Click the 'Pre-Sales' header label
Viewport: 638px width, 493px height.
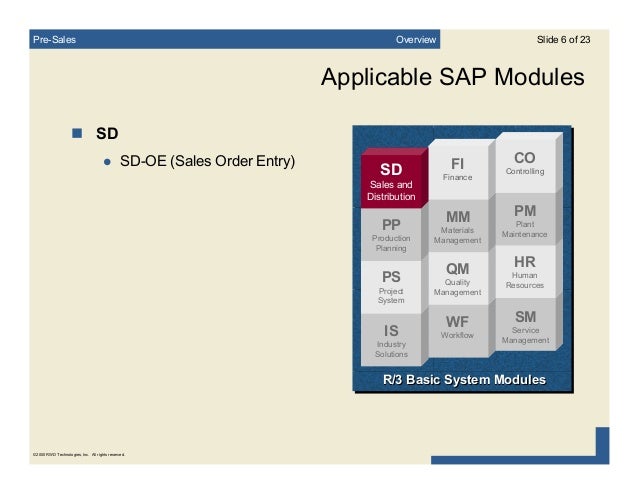pos(55,39)
